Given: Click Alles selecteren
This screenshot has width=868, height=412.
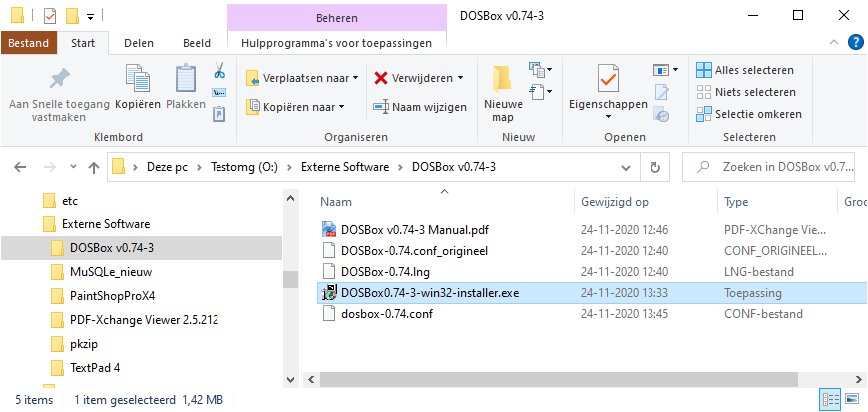Looking at the screenshot, I should (745, 70).
